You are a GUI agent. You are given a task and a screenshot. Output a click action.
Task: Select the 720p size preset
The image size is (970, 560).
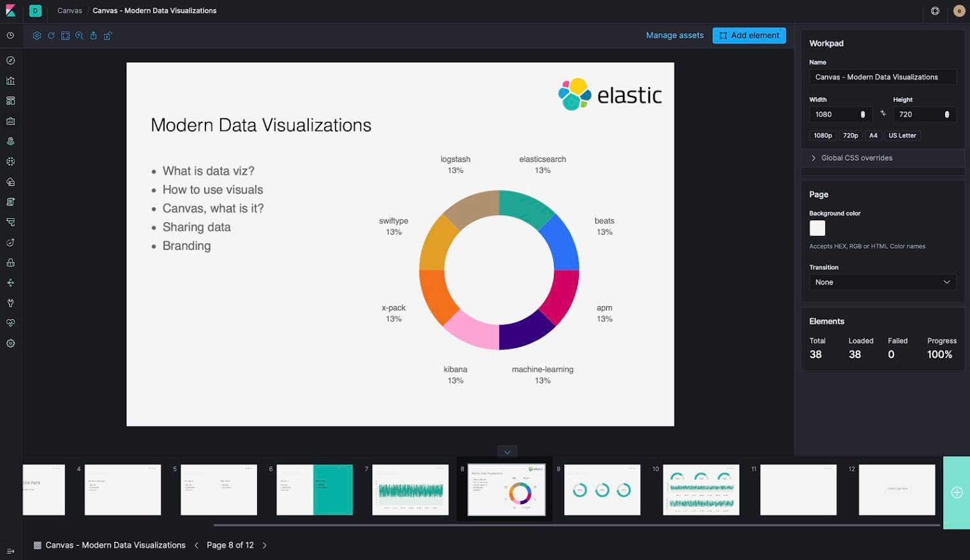849,135
